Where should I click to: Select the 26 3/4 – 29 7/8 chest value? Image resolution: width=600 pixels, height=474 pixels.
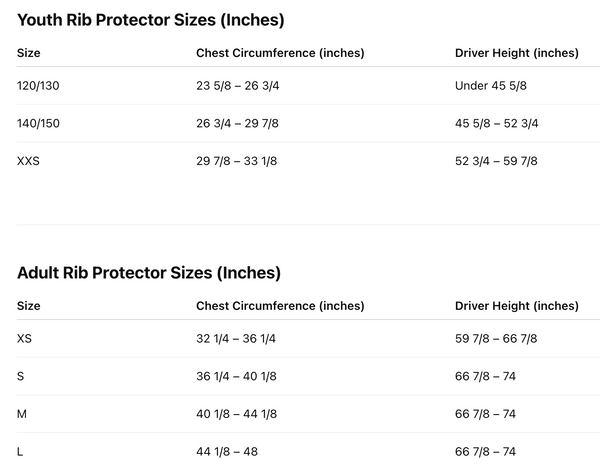pyautogui.click(x=236, y=123)
